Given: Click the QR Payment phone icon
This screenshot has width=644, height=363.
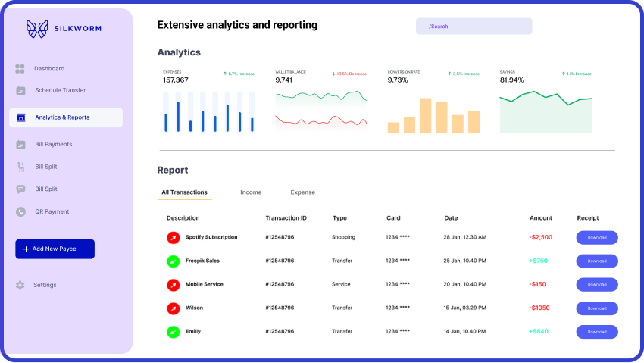Looking at the screenshot, I should 20,212.
